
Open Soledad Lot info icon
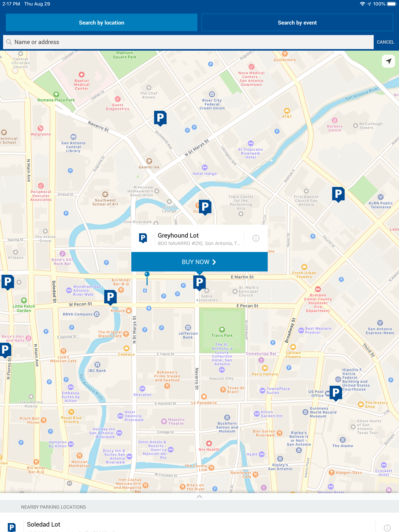pyautogui.click(x=387, y=528)
